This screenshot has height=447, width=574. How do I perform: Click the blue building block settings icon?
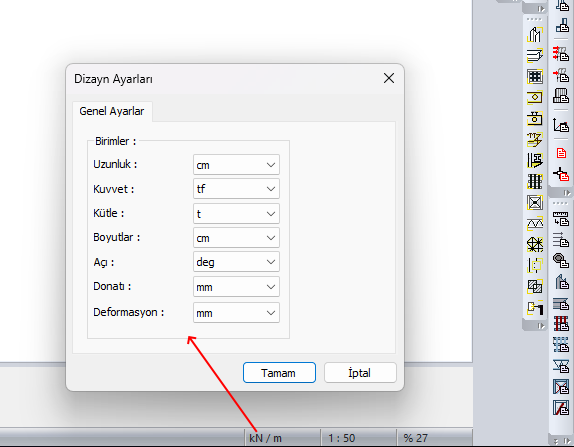click(x=561, y=26)
